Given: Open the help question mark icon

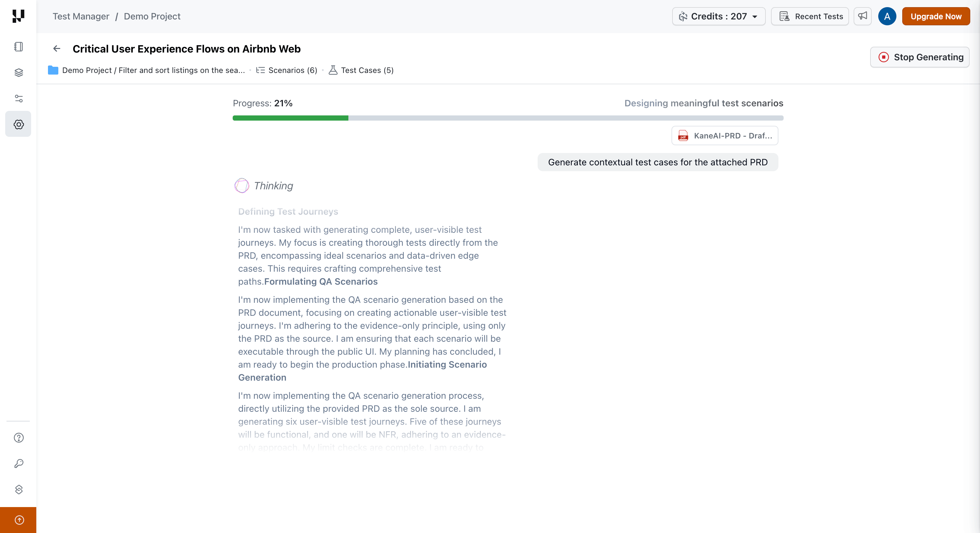Looking at the screenshot, I should (18, 438).
